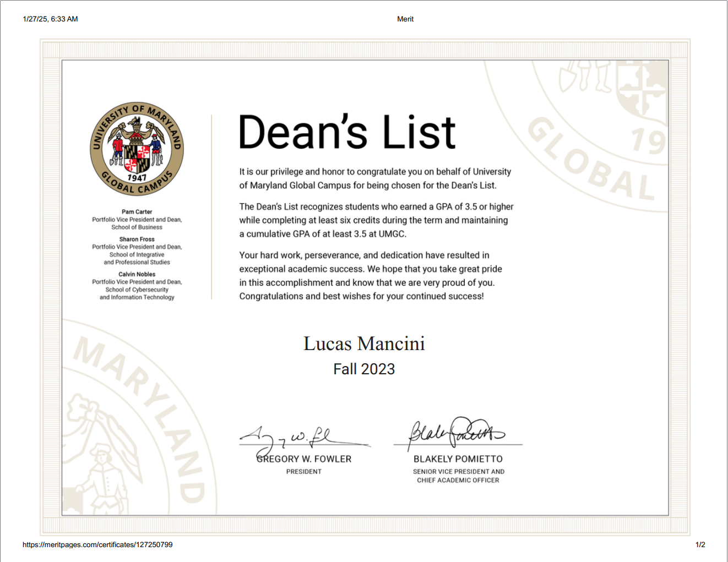Click 'SENIOR VICE PRESIDENT AND' title line
Image resolution: width=728 pixels, height=562 pixels.
click(459, 472)
